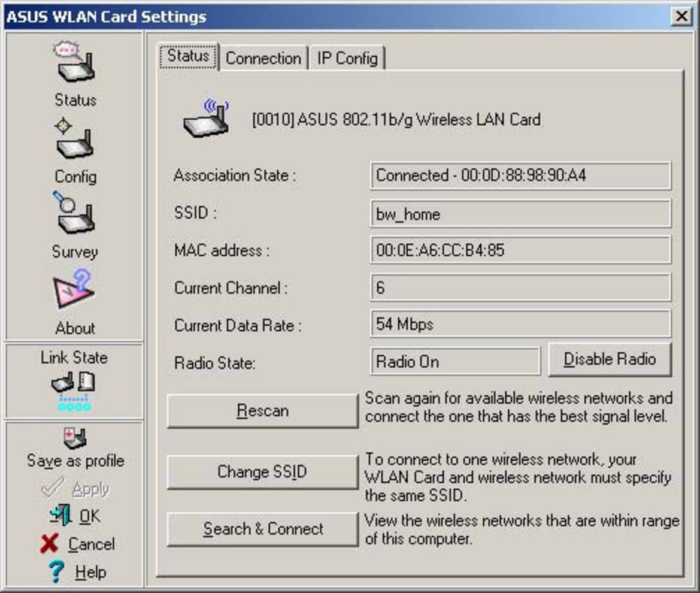Click the Rescan button

coord(262,411)
